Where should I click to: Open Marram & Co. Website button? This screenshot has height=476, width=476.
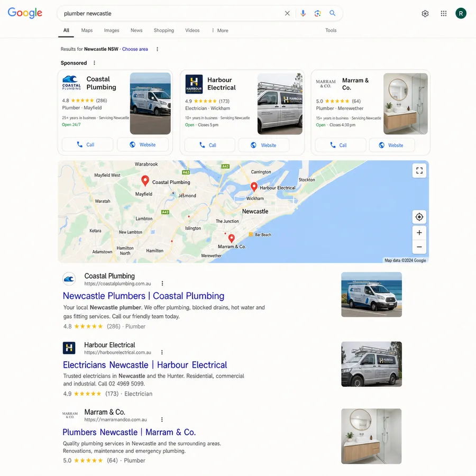[392, 145]
